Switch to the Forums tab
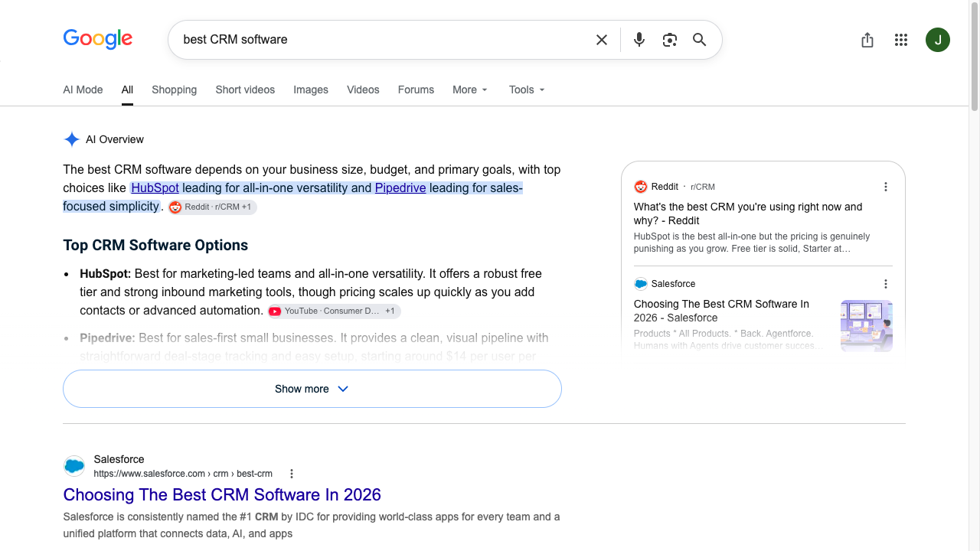 [x=416, y=90]
